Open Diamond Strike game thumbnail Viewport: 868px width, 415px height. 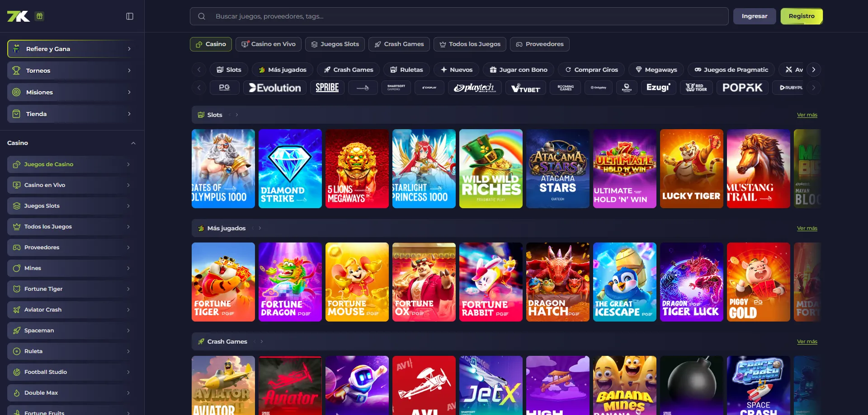(x=290, y=169)
